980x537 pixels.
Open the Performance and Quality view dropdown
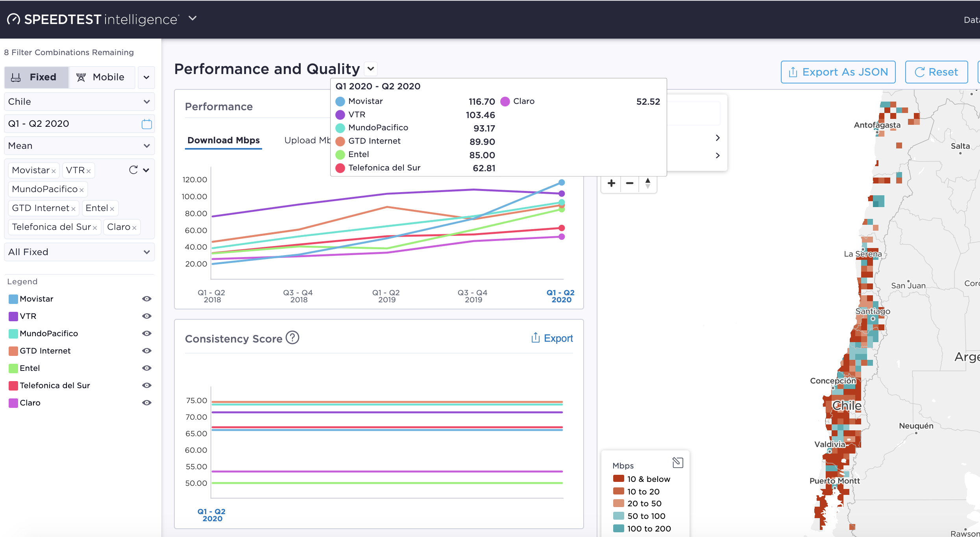(x=371, y=69)
